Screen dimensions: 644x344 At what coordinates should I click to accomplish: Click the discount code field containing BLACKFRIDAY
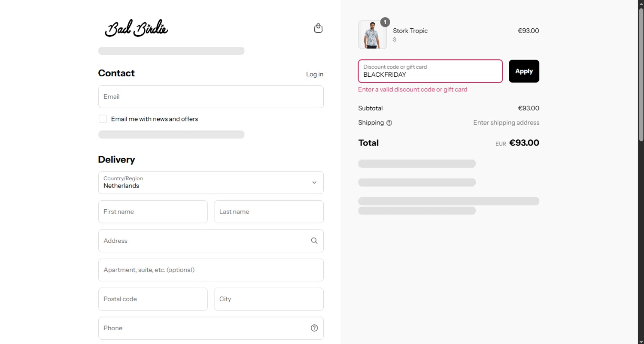tap(430, 71)
